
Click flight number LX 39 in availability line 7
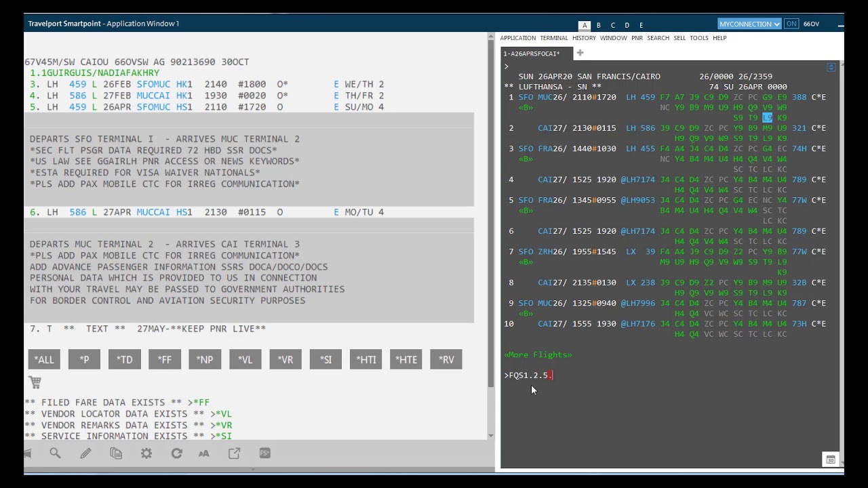640,251
